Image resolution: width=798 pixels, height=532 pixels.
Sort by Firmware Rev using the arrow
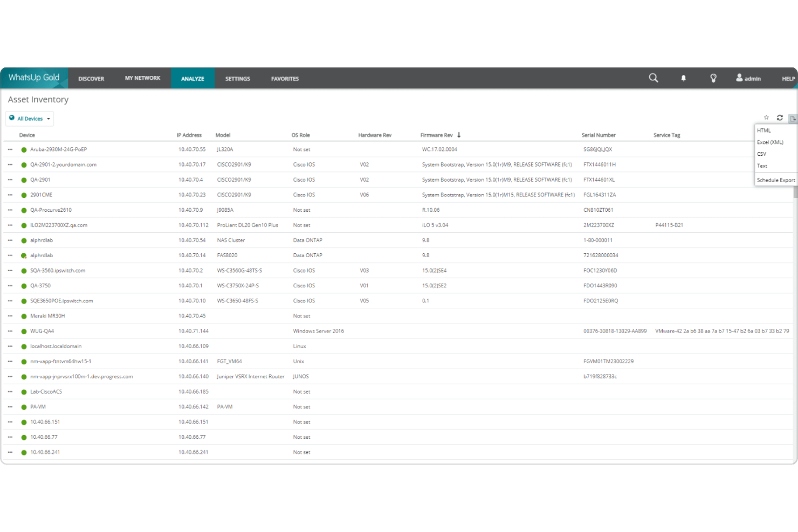click(x=459, y=134)
